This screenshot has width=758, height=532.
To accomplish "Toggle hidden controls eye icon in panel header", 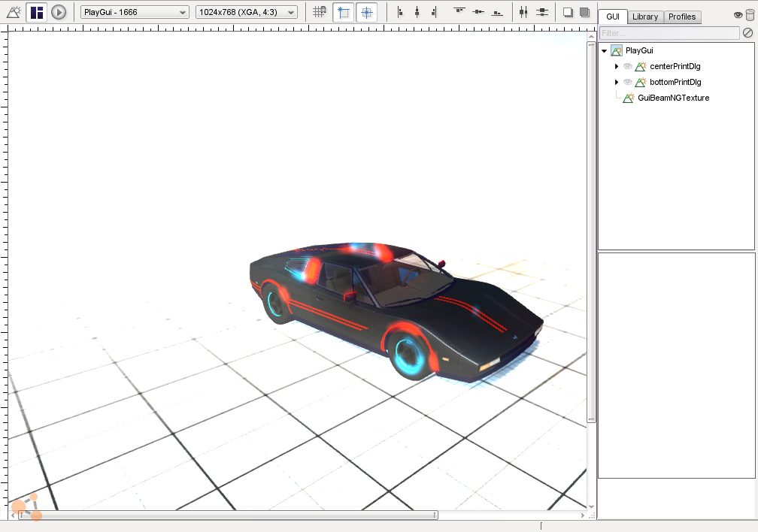I will click(x=738, y=15).
